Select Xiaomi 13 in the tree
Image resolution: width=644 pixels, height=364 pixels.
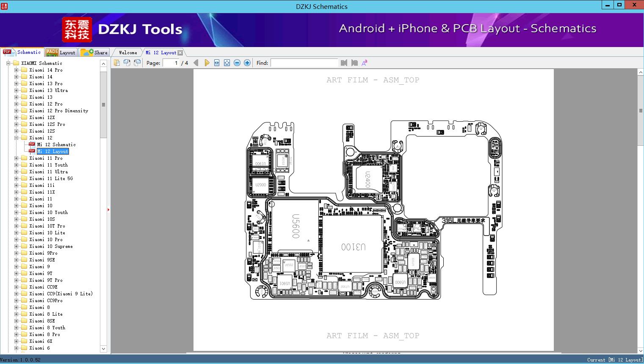click(x=41, y=97)
